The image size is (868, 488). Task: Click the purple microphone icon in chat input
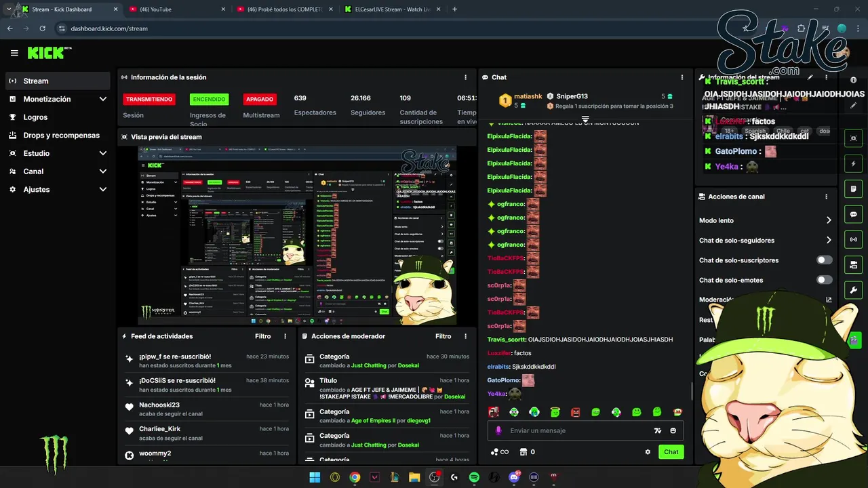(x=498, y=430)
